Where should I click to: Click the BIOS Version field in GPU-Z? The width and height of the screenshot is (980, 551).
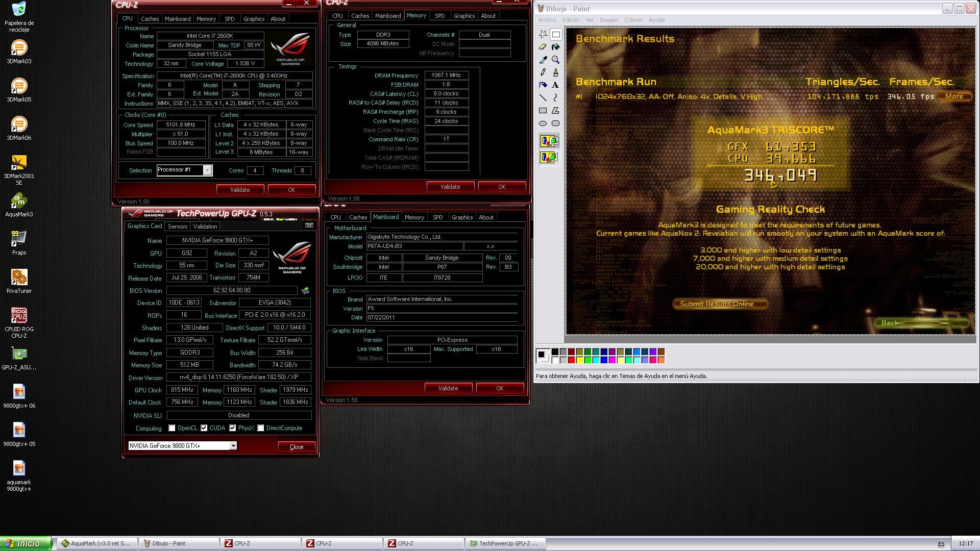coord(232,290)
